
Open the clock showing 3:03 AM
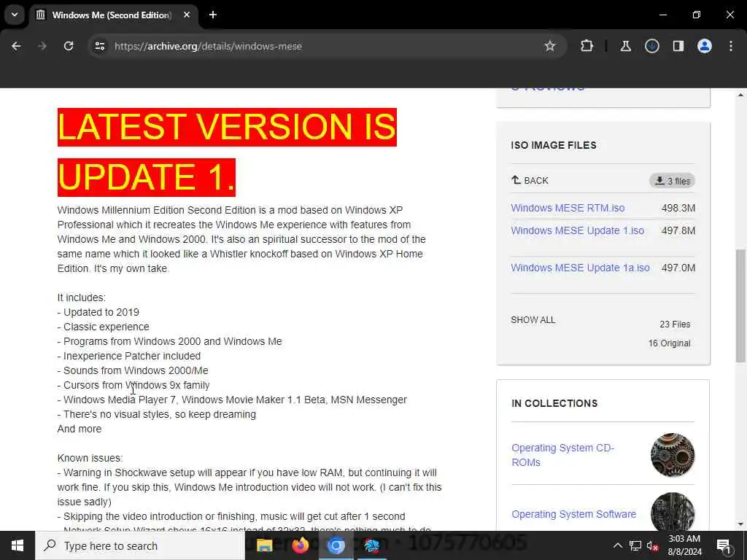[684, 545]
